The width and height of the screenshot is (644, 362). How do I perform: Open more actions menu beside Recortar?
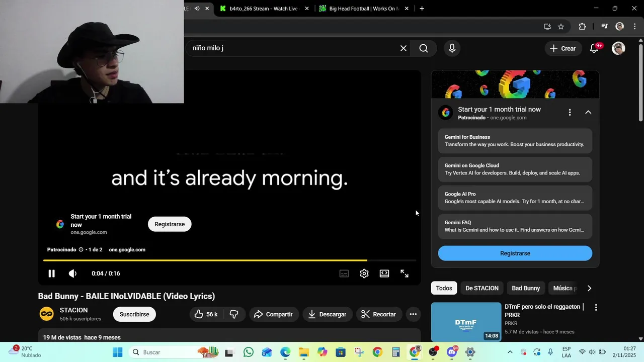click(x=413, y=314)
